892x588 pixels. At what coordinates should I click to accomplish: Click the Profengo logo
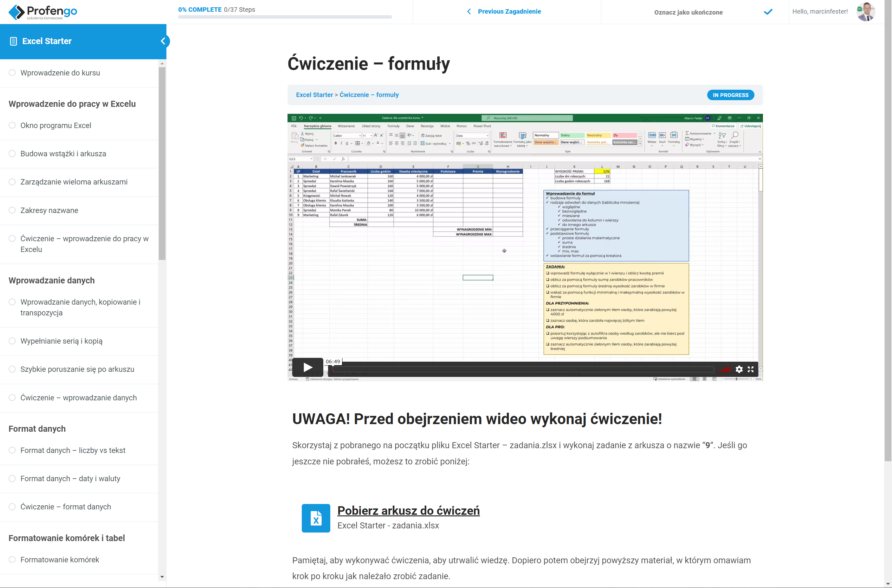click(43, 12)
